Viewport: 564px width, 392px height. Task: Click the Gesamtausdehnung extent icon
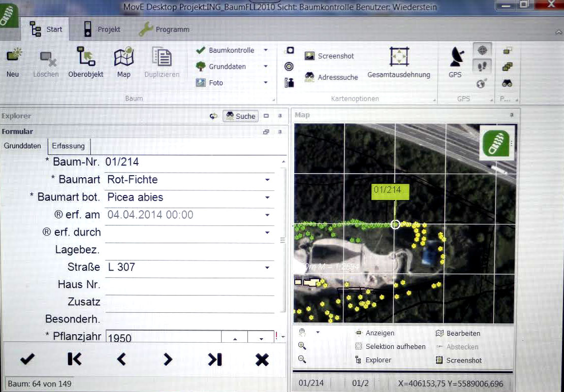coord(399,57)
